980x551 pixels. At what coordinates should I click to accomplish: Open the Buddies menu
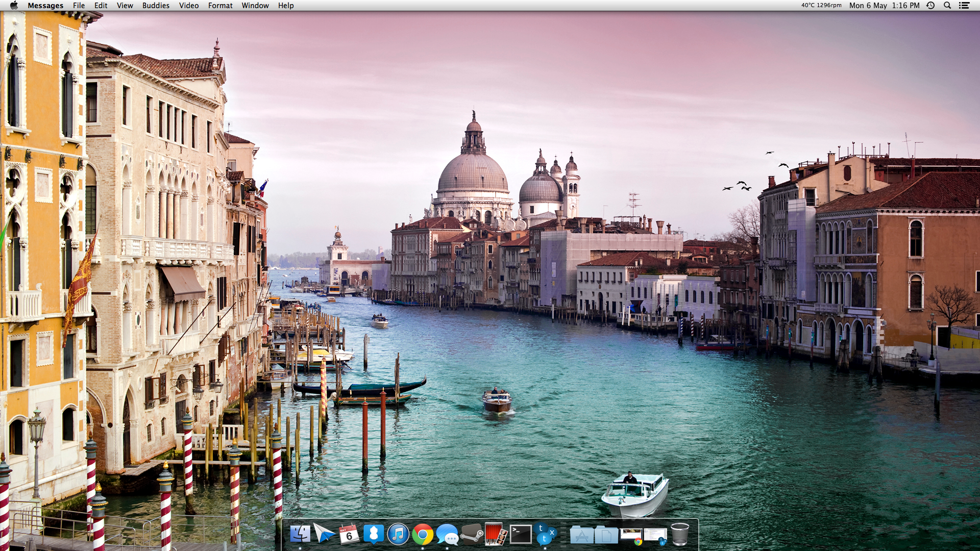156,6
